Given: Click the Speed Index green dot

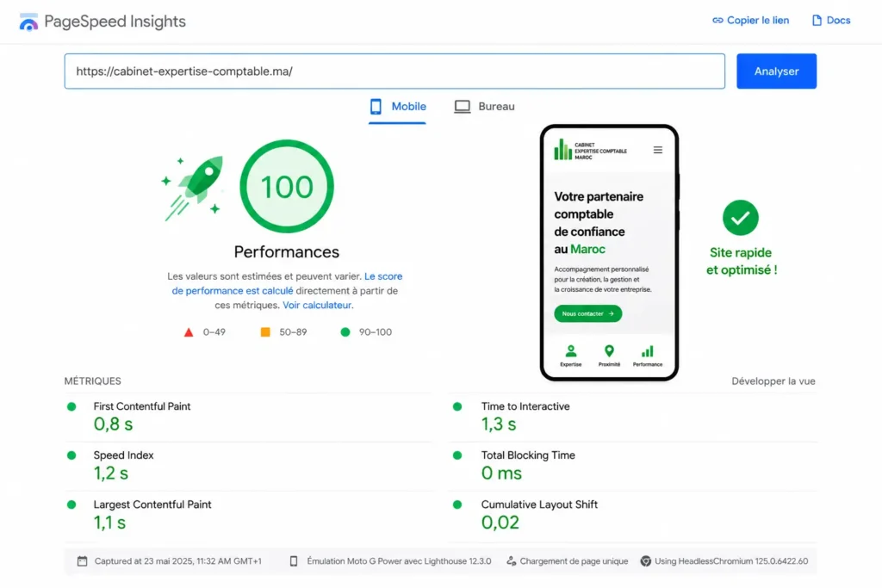Looking at the screenshot, I should pyautogui.click(x=71, y=455).
